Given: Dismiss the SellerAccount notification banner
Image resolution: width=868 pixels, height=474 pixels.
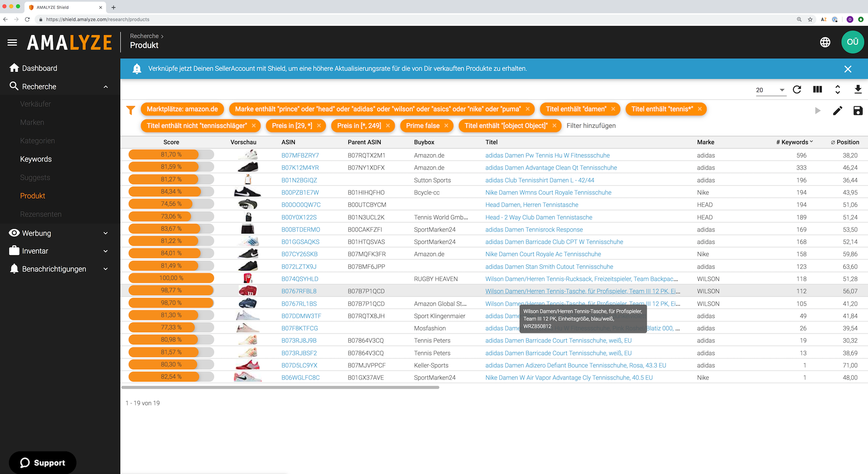Looking at the screenshot, I should click(848, 69).
